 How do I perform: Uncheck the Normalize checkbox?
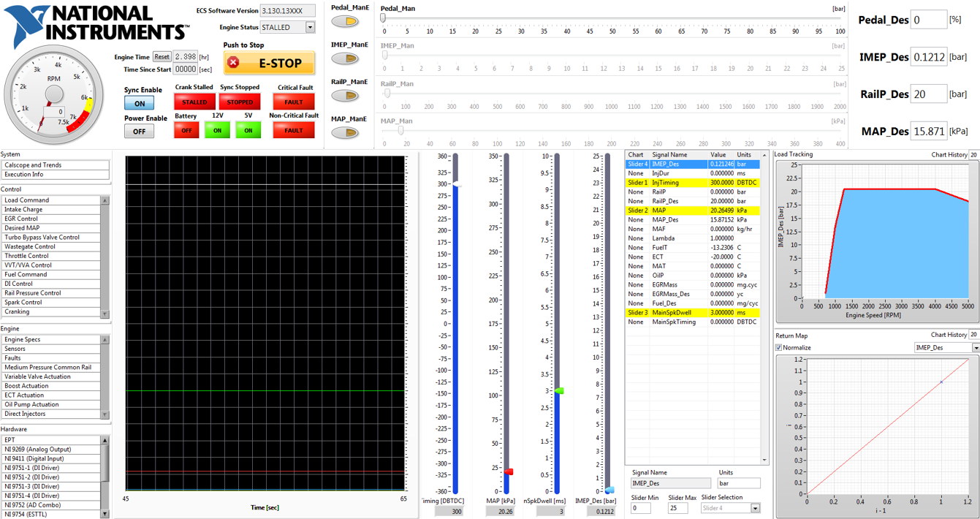[779, 348]
